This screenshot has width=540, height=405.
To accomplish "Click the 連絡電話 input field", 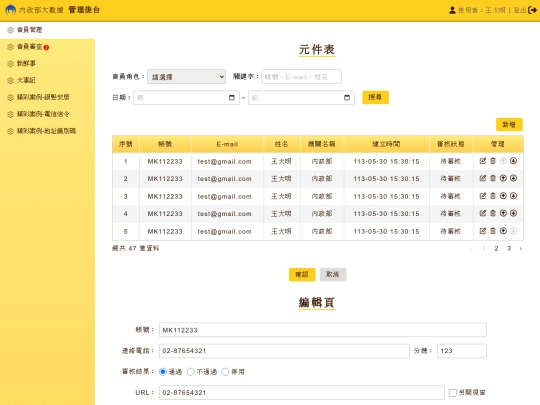I will tap(284, 351).
